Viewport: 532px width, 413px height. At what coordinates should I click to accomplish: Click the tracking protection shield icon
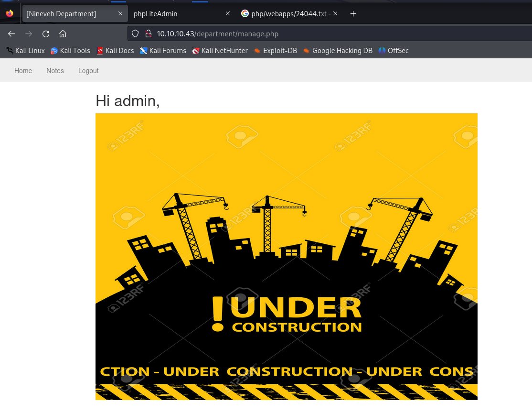click(135, 33)
